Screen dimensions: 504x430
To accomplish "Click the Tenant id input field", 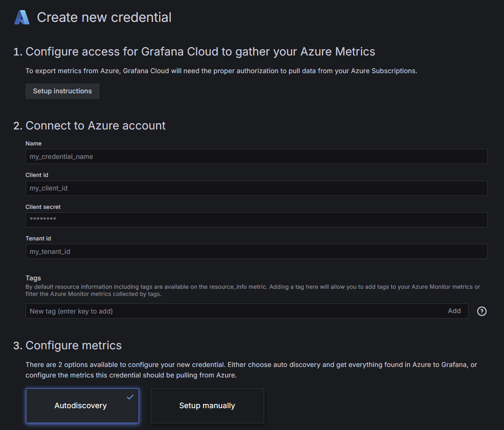I will pos(256,251).
